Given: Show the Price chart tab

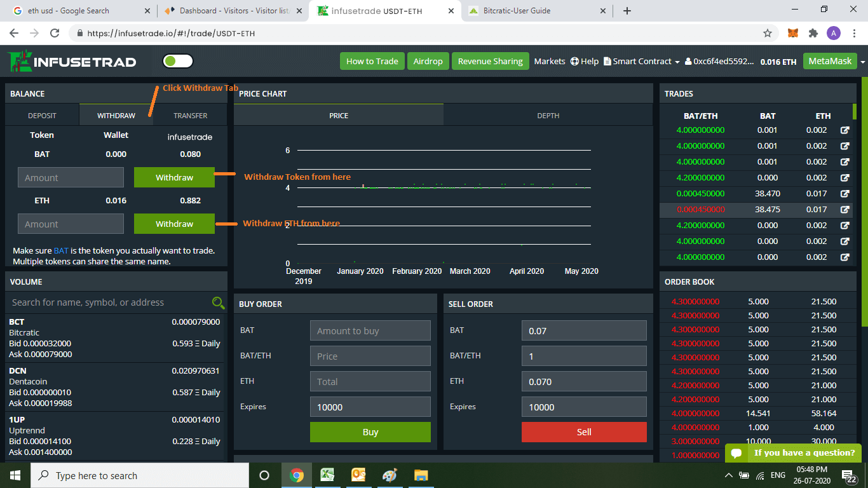Looking at the screenshot, I should click(339, 115).
